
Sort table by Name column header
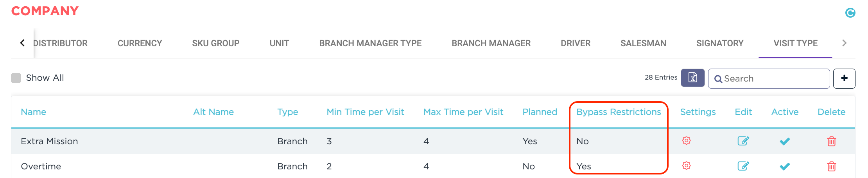click(x=34, y=112)
